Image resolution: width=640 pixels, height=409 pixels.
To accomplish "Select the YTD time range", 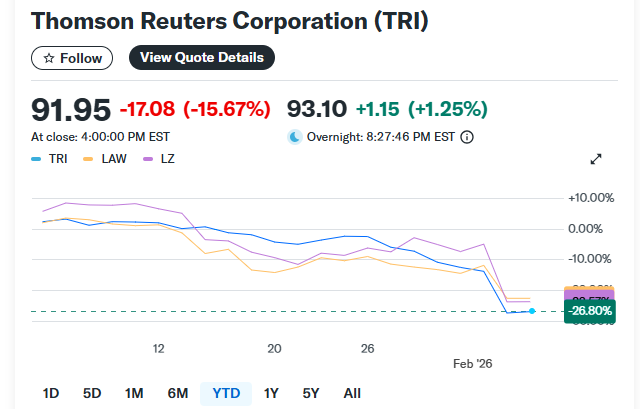I will tap(226, 393).
